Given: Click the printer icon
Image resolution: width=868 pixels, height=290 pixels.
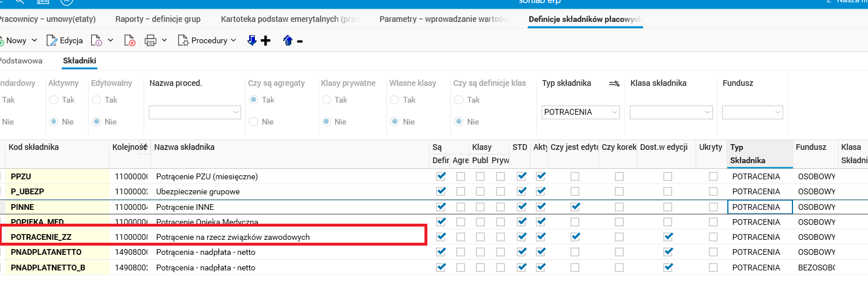Looking at the screenshot, I should 150,40.
